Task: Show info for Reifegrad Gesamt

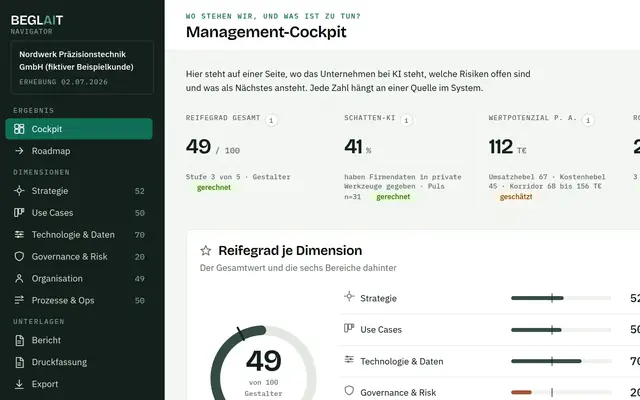Action: coord(271,120)
